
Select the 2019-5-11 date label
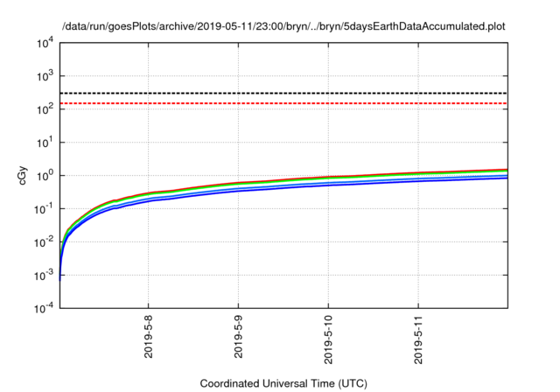(418, 339)
